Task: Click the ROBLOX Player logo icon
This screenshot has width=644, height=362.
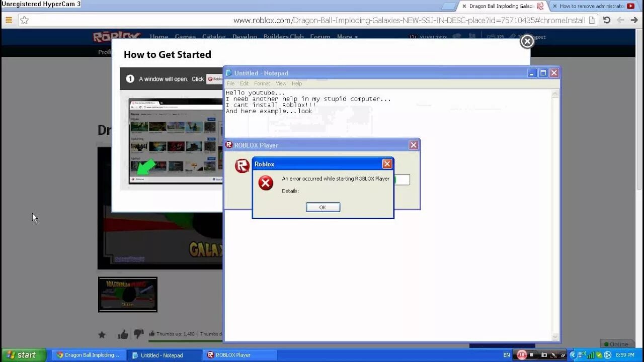Action: coord(242,165)
